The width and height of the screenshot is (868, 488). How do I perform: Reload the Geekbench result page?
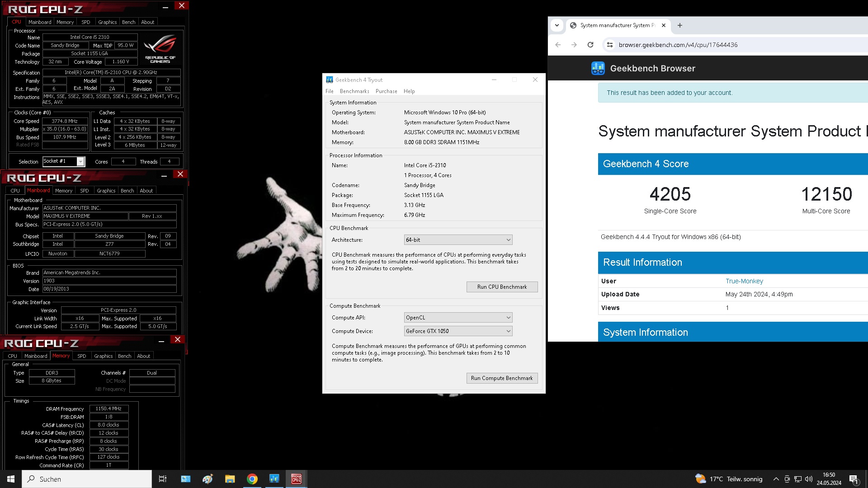590,45
